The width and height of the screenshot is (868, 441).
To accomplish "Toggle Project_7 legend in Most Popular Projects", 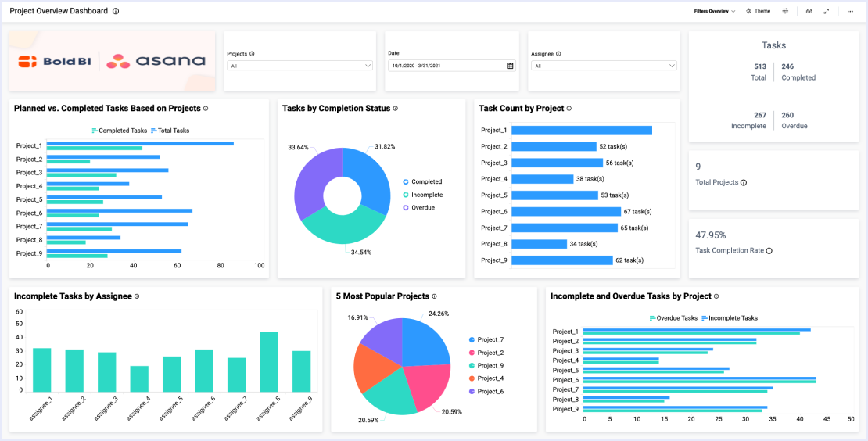I will (x=490, y=339).
